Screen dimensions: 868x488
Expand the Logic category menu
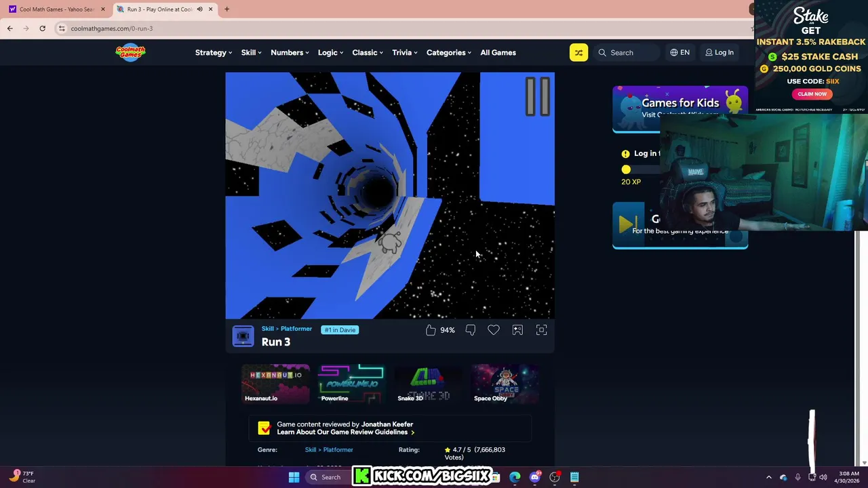330,52
